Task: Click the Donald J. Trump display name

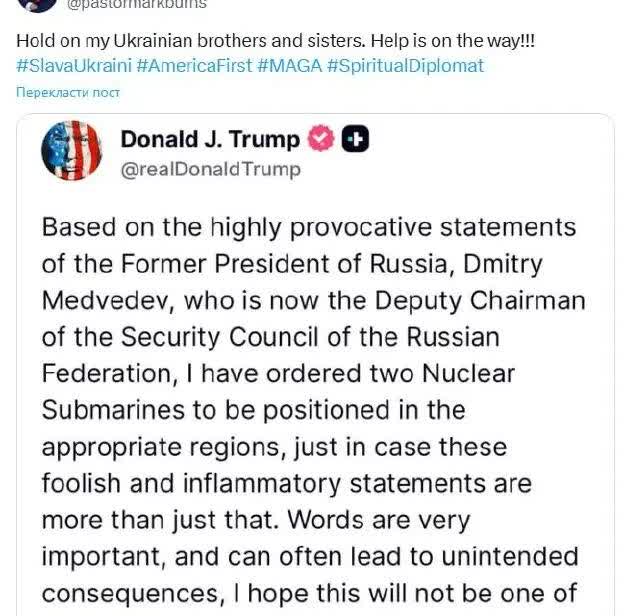Action: click(x=212, y=139)
